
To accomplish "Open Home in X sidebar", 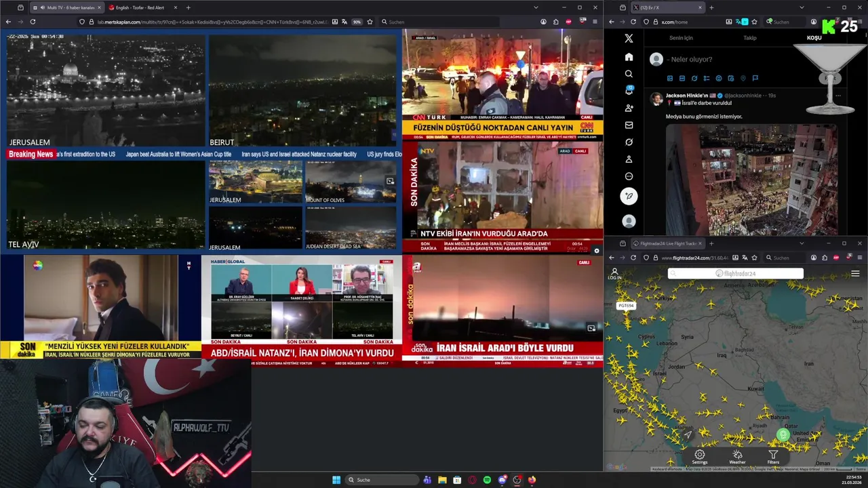I will click(629, 57).
